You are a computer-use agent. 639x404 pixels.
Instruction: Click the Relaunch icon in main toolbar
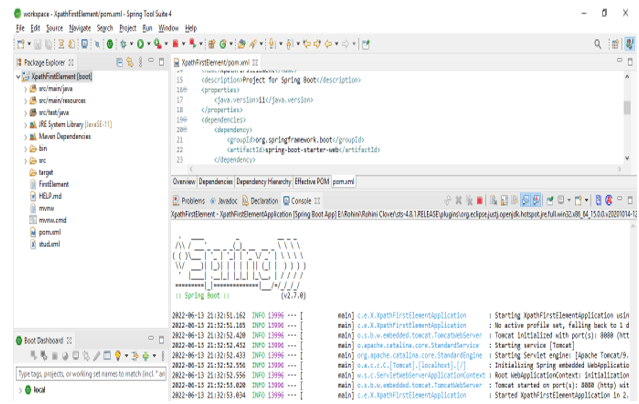tap(193, 44)
